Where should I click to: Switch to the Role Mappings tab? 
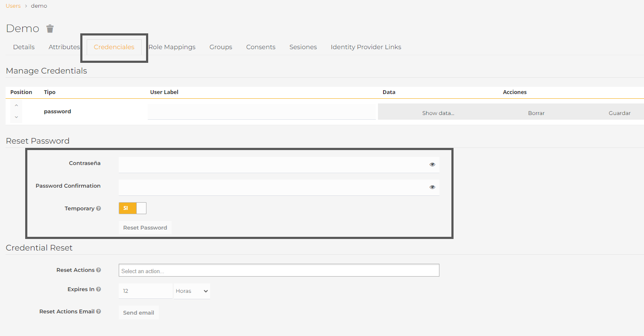(x=172, y=47)
